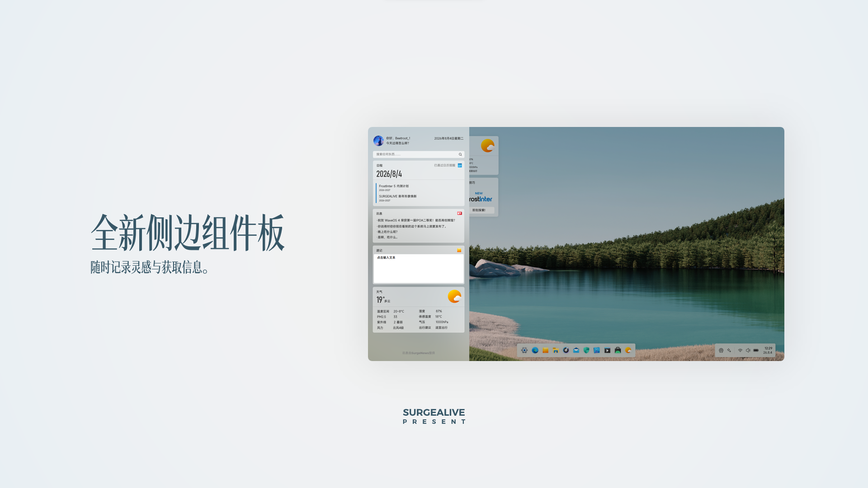Open the calendar icon in the schedule widget
The height and width of the screenshot is (488, 868).
tap(460, 165)
